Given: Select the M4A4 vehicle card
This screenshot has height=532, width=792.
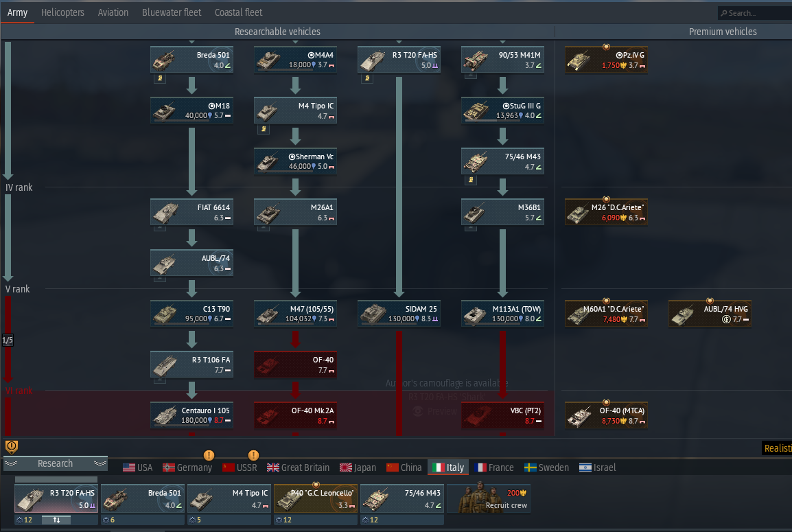Looking at the screenshot, I should tap(296, 60).
